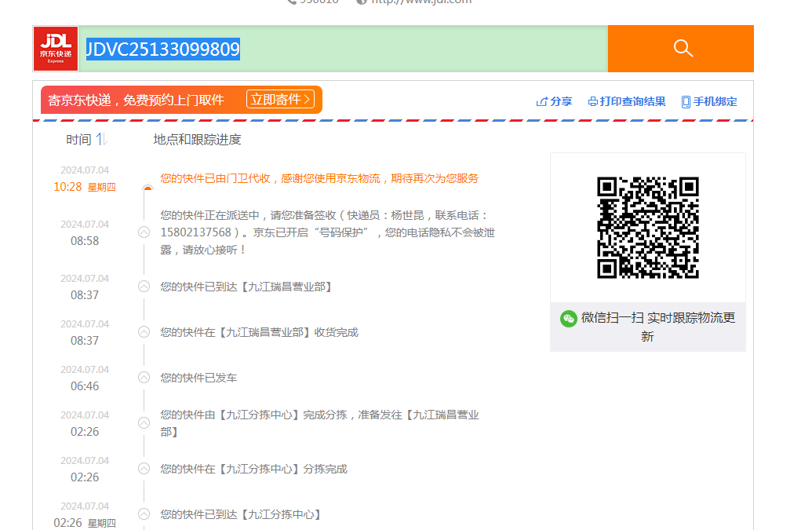Viewport: 812px width, 530px height.
Task: Click the text 您的快件已发车
Action: [x=198, y=378]
